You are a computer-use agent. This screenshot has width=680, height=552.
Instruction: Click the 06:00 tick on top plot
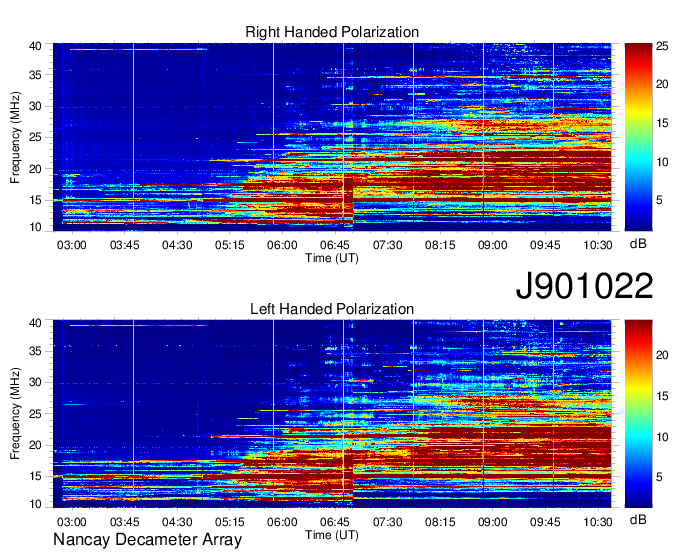(x=282, y=245)
